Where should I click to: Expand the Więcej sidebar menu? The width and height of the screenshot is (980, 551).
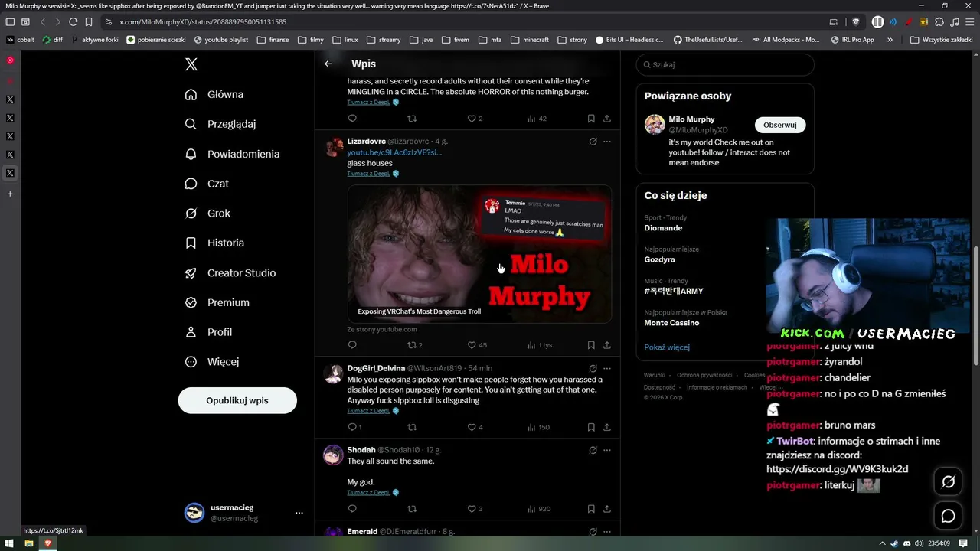click(x=212, y=361)
